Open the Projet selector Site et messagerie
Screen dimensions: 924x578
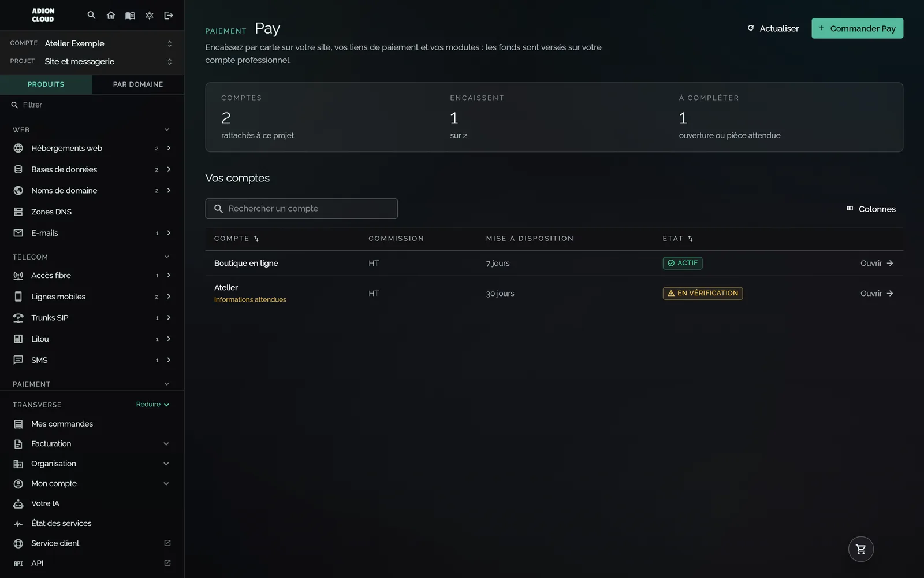pos(92,61)
